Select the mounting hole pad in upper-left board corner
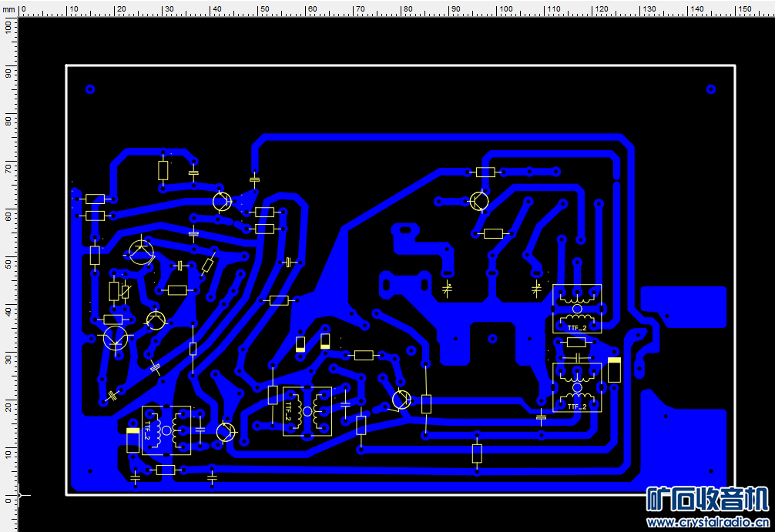 tap(90, 89)
